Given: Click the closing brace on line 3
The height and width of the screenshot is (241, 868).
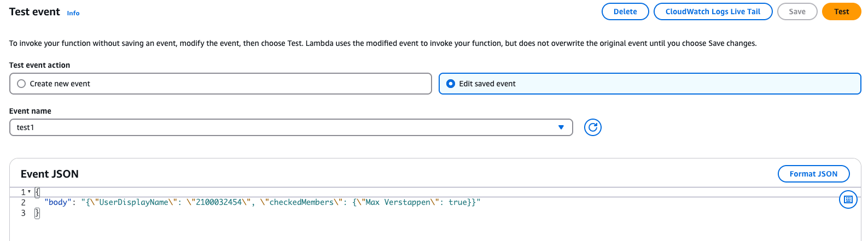Looking at the screenshot, I should coord(37,213).
